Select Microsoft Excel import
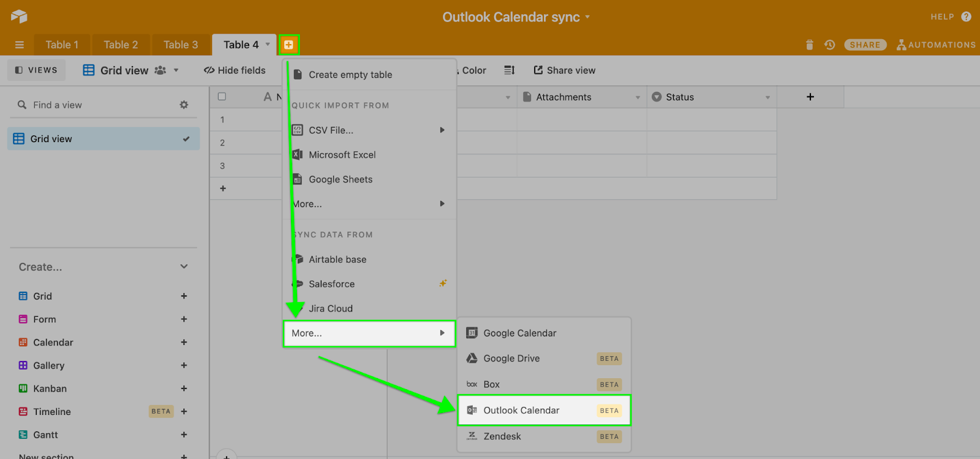 (x=370, y=154)
